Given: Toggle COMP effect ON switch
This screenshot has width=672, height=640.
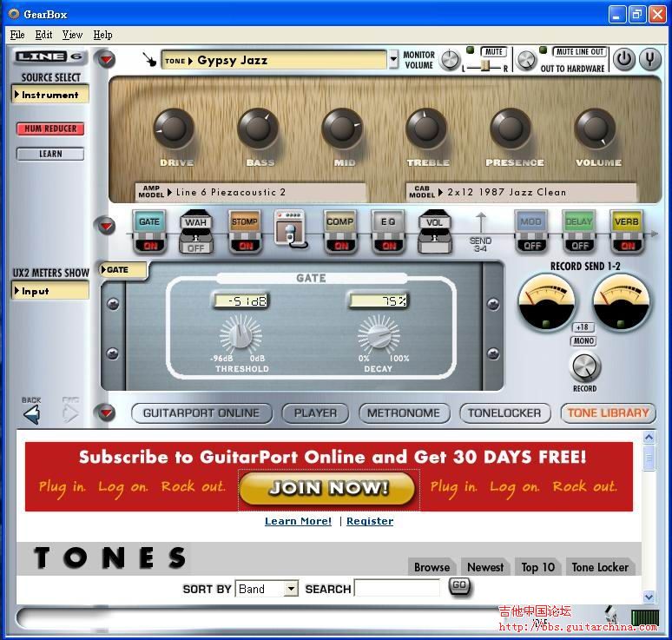Looking at the screenshot, I should (341, 246).
